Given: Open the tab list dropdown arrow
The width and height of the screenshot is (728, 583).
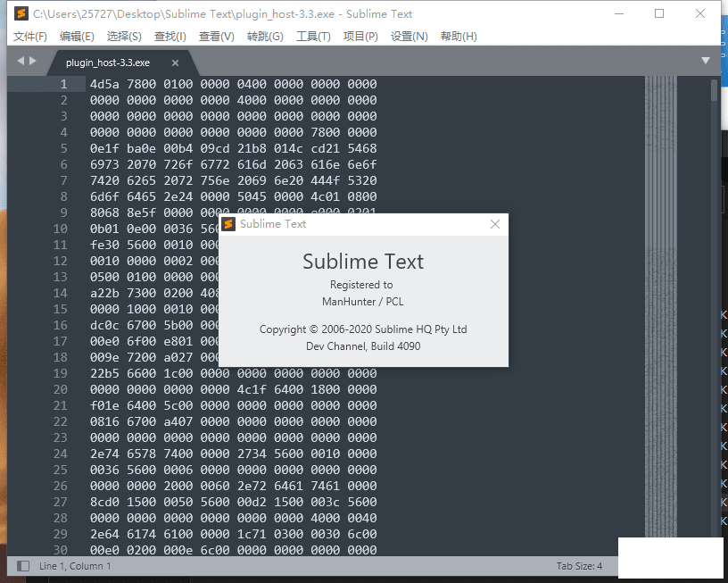Looking at the screenshot, I should pos(705,61).
